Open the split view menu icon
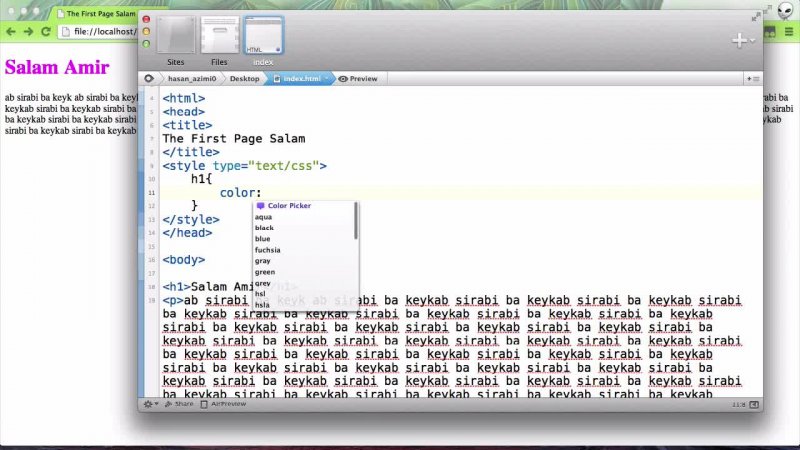 (x=751, y=78)
